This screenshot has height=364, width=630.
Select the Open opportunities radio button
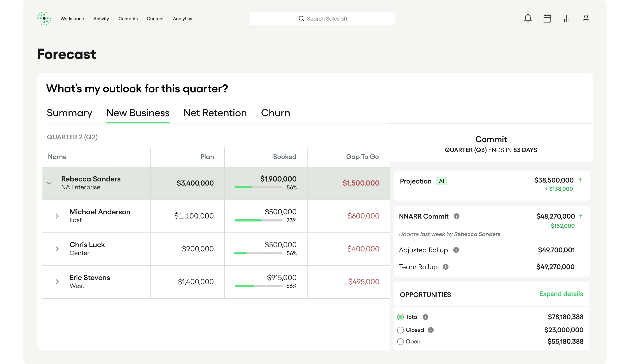(401, 341)
